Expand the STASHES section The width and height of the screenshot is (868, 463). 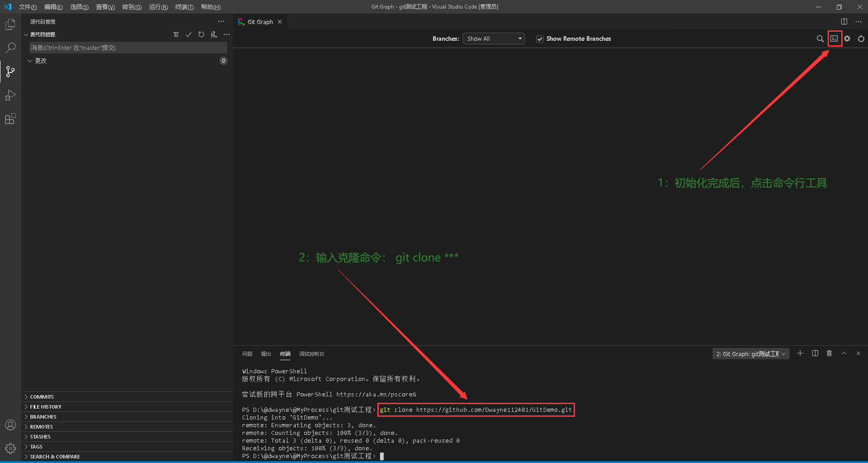pos(127,437)
